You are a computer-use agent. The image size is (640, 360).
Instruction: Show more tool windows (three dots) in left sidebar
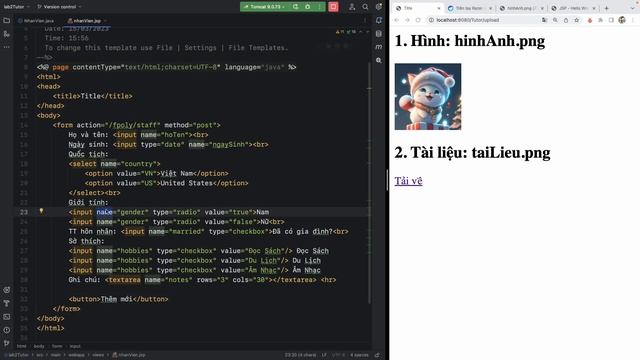7,47
